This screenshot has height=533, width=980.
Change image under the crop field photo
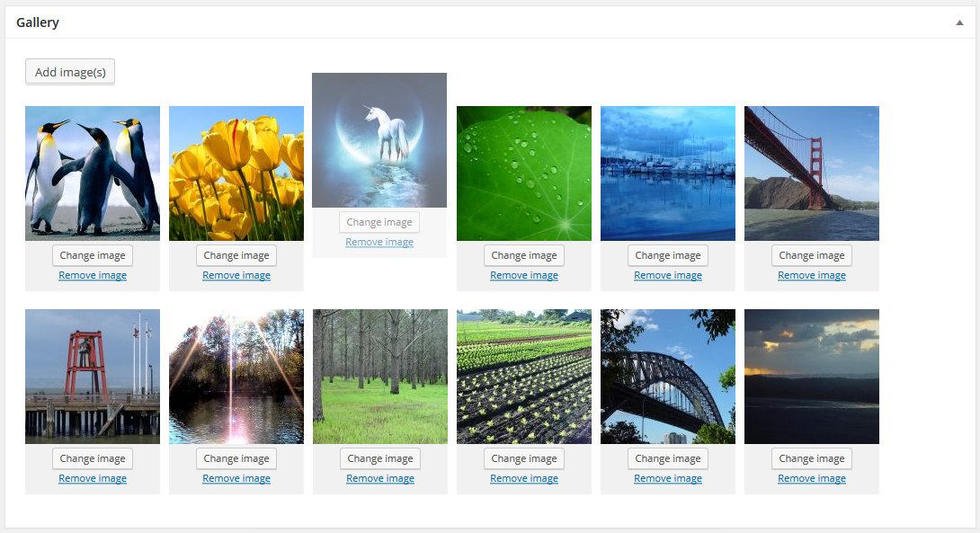524,458
